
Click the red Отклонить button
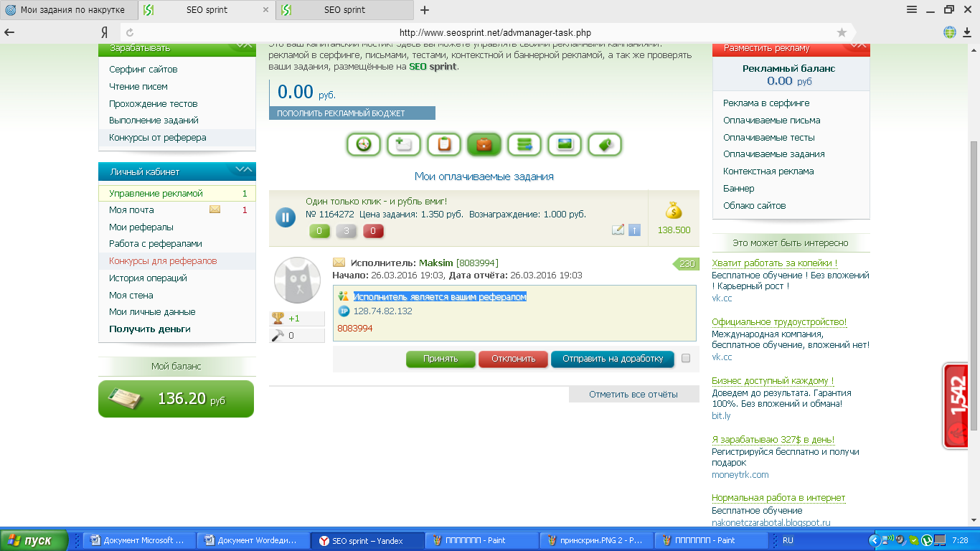[x=513, y=359]
